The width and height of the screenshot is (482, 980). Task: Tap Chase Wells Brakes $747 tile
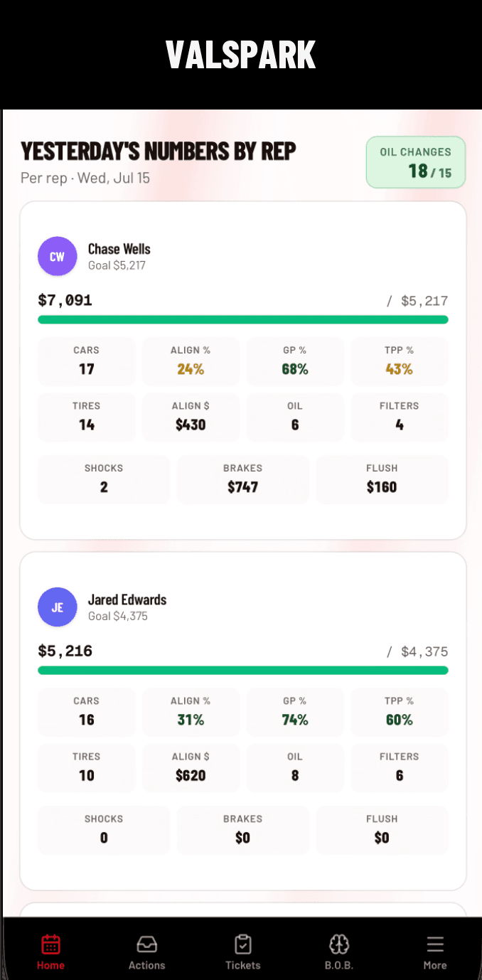(243, 479)
